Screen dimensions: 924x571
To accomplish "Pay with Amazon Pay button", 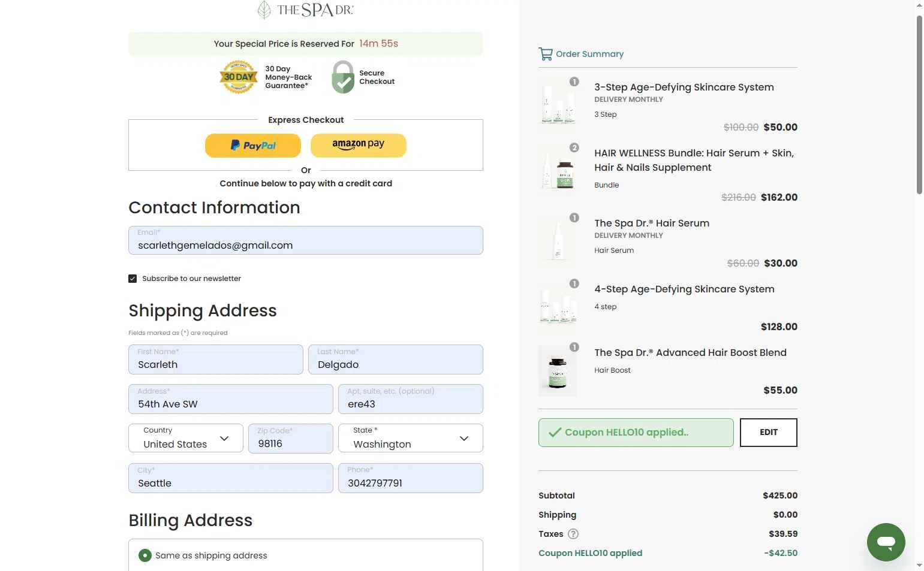I will click(x=359, y=146).
